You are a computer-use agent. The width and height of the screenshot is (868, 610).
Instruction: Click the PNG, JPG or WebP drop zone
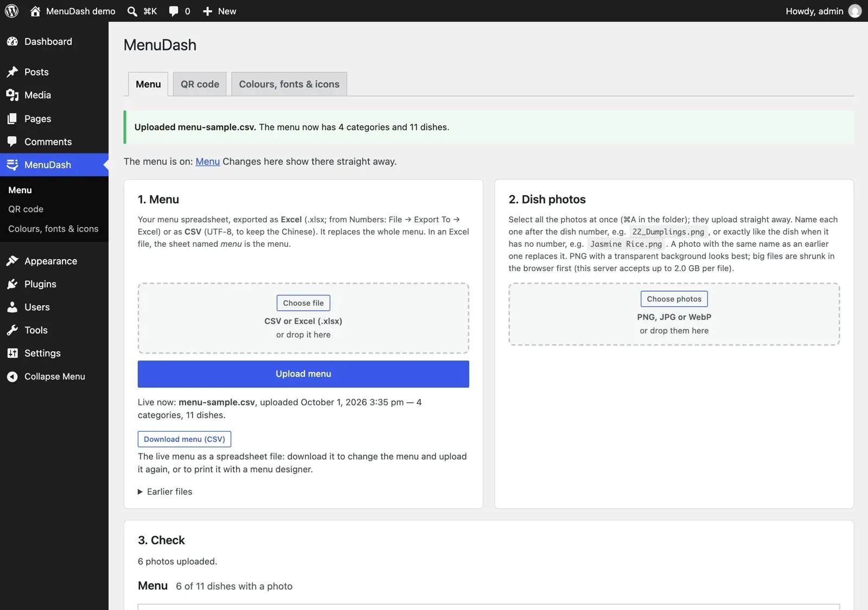[x=674, y=314]
